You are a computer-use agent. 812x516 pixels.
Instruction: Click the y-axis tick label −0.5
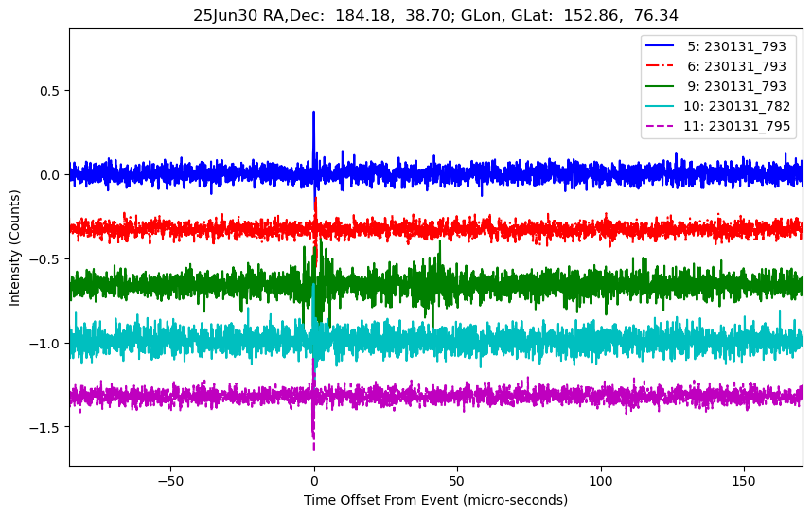click(45, 259)
